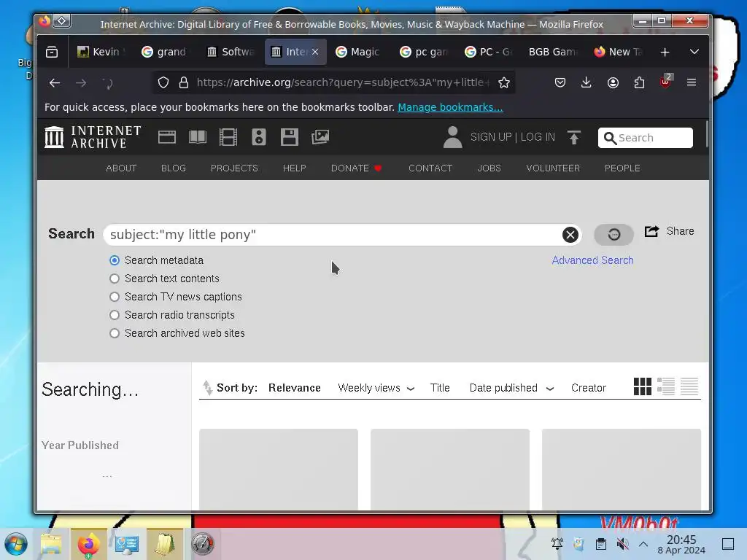Sort results by Relevance
The width and height of the screenshot is (747, 560).
point(295,388)
